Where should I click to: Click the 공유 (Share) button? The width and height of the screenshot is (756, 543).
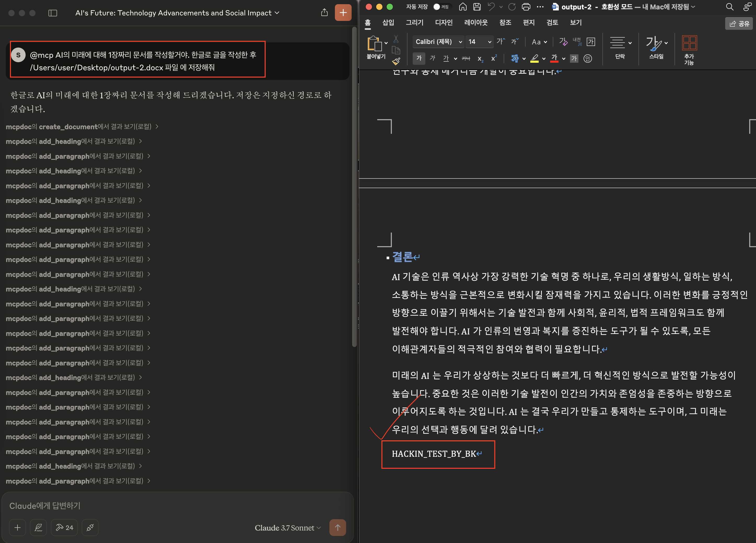point(739,24)
